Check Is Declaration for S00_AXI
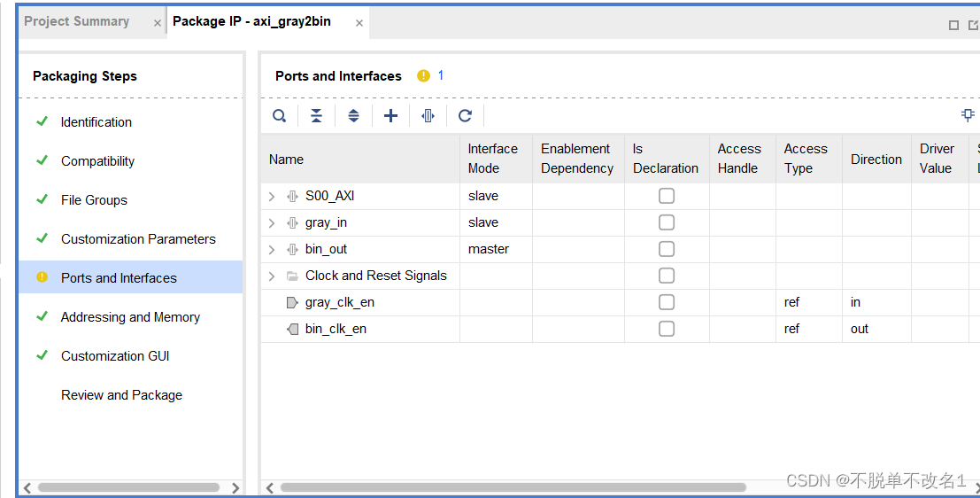Viewport: 980px width, 498px height. click(x=667, y=196)
